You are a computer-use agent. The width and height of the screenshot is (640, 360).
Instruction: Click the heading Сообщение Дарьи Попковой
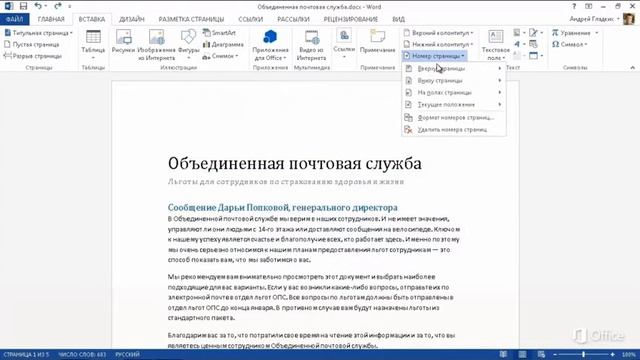click(x=282, y=207)
